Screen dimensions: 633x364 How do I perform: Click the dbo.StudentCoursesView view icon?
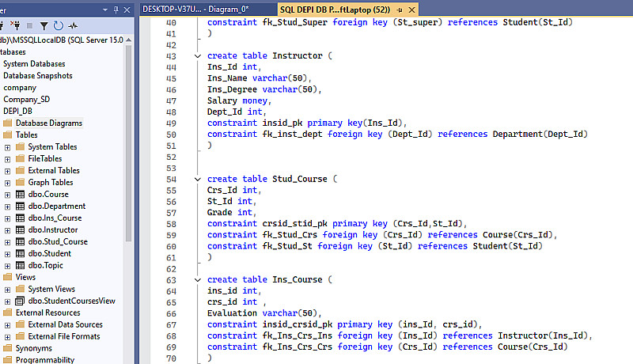click(x=20, y=301)
